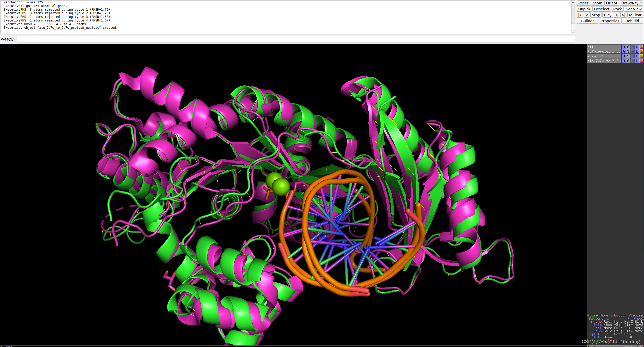644x347 pixels.
Task: Open Action menu for 7u7w_protein_nuc object
Action: coord(624,51)
